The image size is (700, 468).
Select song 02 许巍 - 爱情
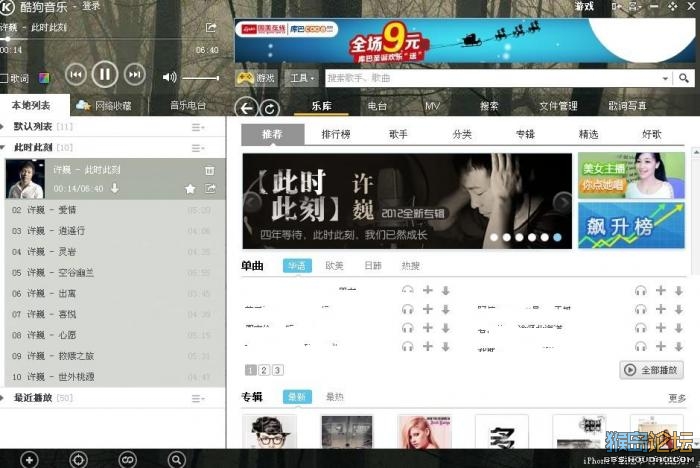click(x=115, y=210)
